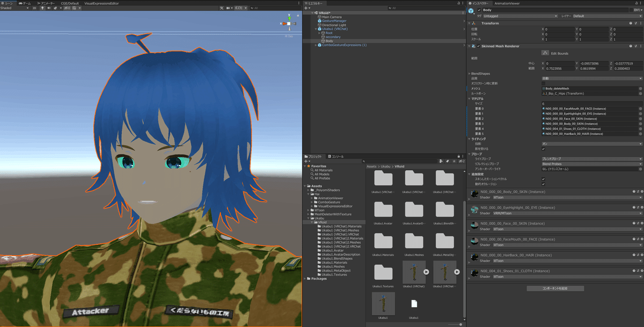Viewport: 644px width, 327px height.
Task: Navigate to Ukabu breadcrumb
Action: click(x=385, y=166)
